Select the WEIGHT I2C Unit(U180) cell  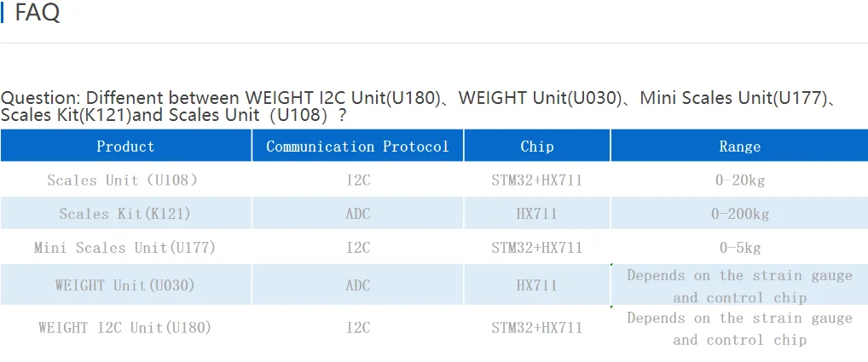pos(124,327)
